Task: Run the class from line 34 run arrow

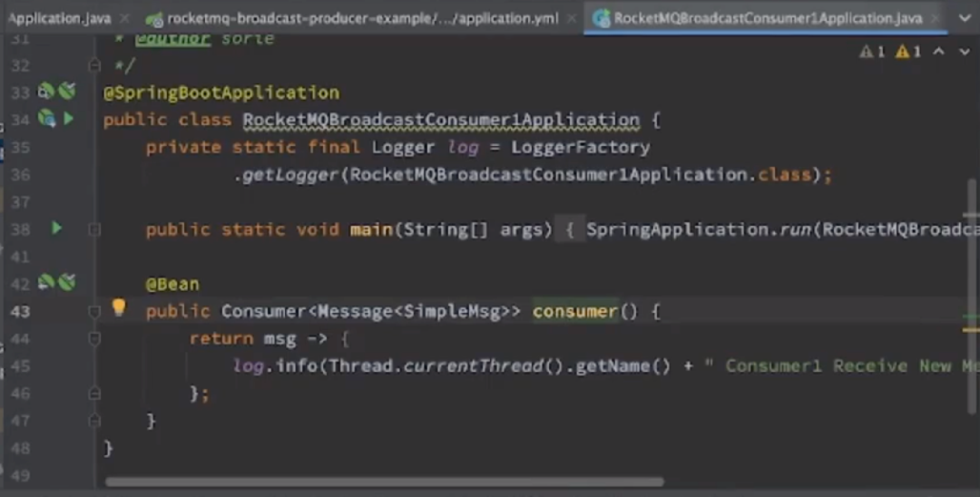Action: [68, 119]
